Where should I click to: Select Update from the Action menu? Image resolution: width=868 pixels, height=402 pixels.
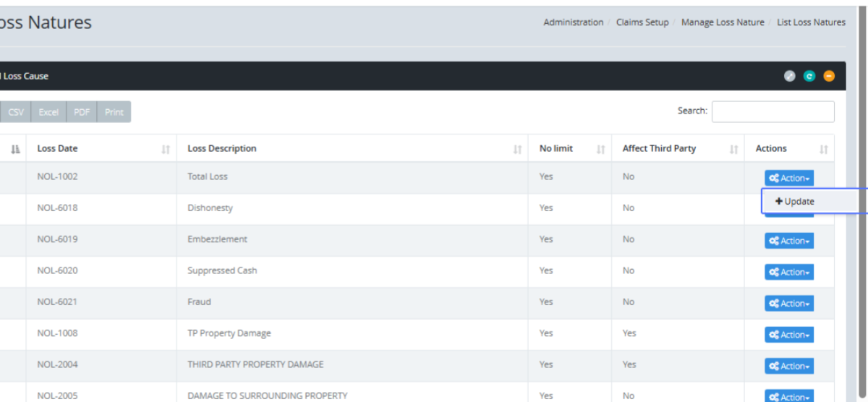795,202
